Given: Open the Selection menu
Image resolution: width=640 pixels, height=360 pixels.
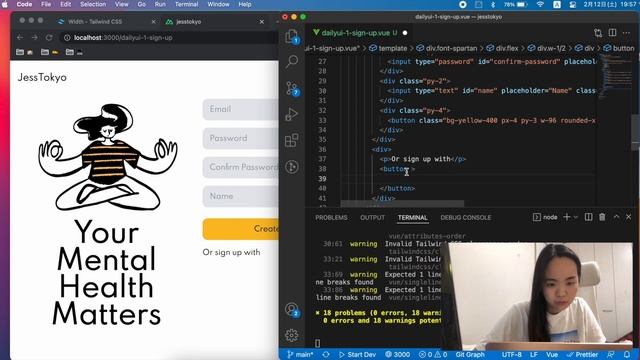Looking at the screenshot, I should click(x=93, y=4).
